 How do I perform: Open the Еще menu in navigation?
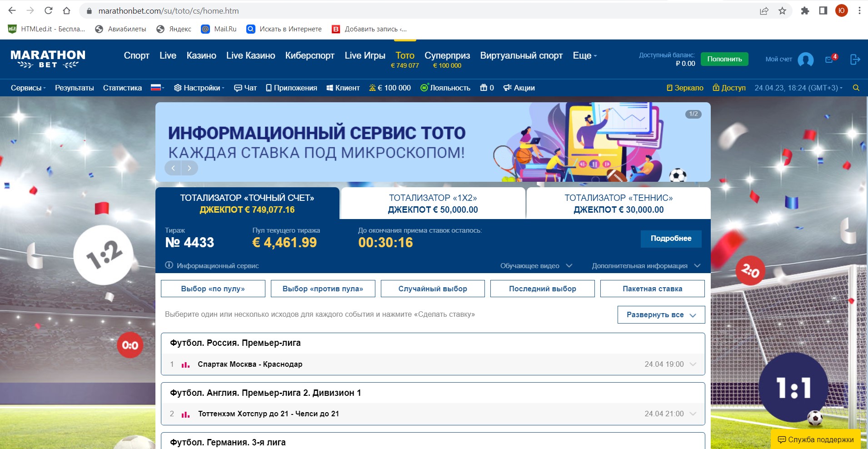click(x=584, y=55)
